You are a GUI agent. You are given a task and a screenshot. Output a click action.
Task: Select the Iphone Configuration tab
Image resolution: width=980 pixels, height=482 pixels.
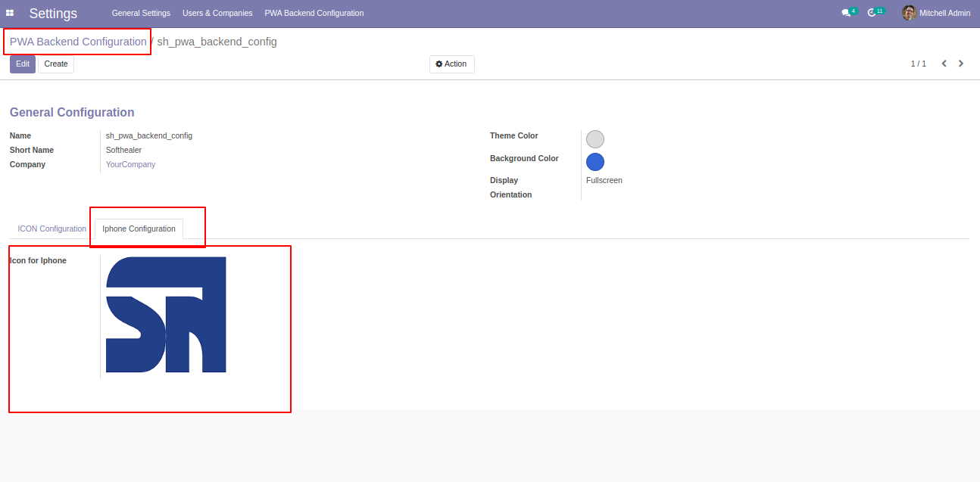point(139,229)
